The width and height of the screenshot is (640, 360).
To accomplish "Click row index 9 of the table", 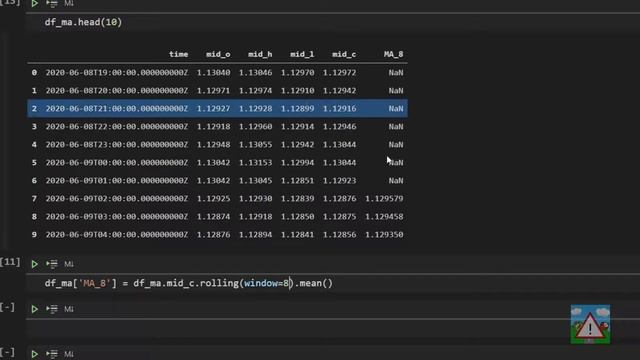I will click(34, 234).
